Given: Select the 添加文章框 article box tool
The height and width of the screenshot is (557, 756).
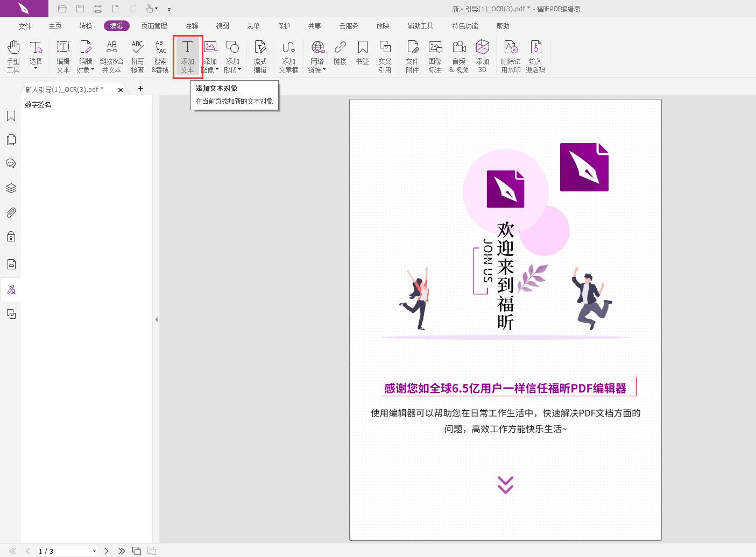Looking at the screenshot, I should point(289,56).
